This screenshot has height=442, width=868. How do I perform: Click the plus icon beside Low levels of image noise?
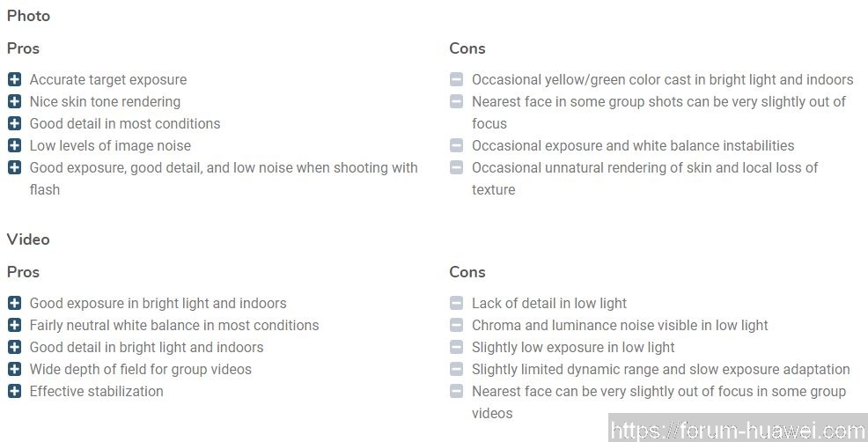[14, 145]
